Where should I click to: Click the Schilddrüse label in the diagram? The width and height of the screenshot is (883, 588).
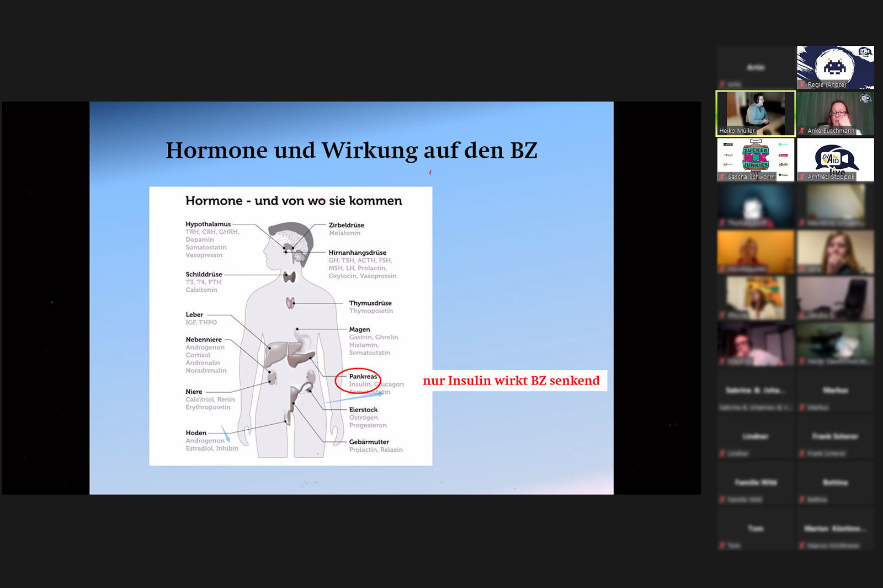point(204,274)
